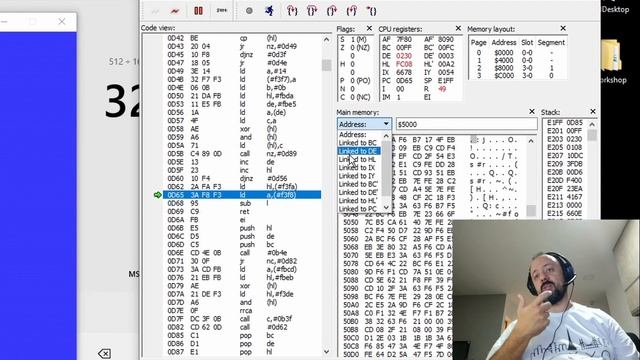This screenshot has height=360, width=640.
Task: Pause execution with the red break icon
Action: coord(198,11)
